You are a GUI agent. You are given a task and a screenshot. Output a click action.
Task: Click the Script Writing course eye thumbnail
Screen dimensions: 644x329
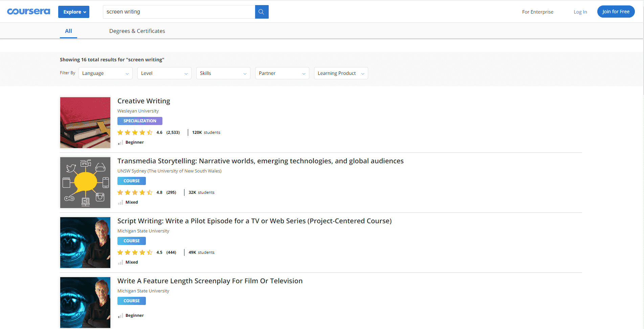pyautogui.click(x=85, y=243)
